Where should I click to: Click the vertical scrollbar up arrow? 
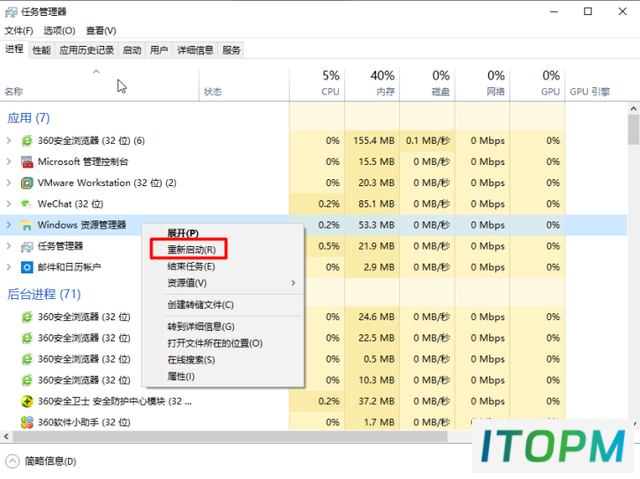click(633, 109)
